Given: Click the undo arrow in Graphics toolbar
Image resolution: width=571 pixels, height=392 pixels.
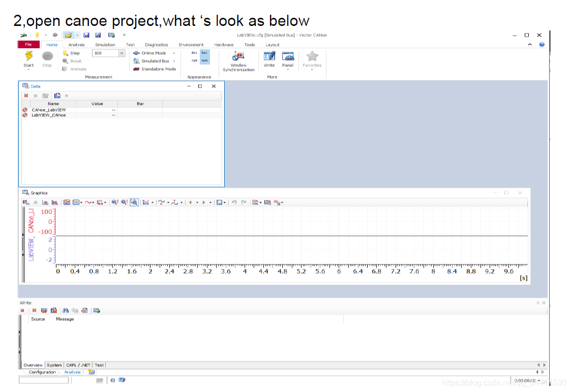Looking at the screenshot, I should (234, 202).
